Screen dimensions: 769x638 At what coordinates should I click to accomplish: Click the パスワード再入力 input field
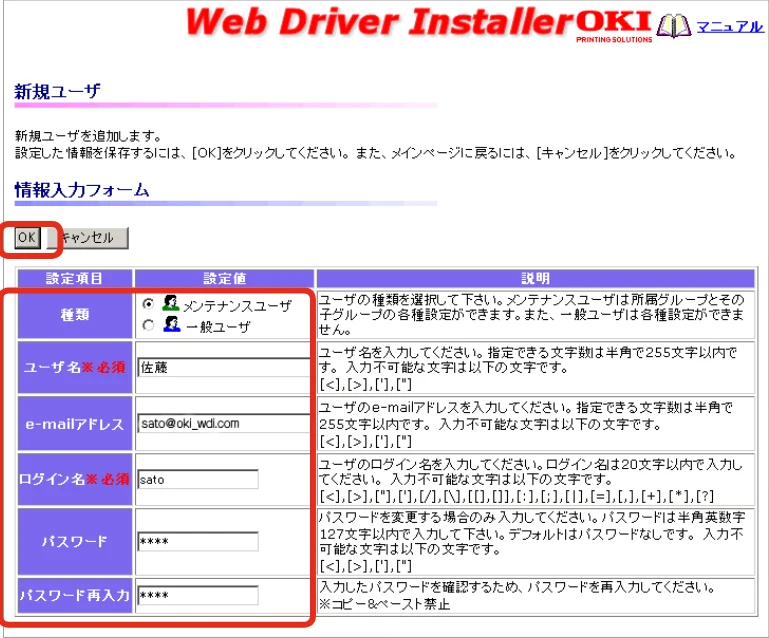[x=198, y=595]
